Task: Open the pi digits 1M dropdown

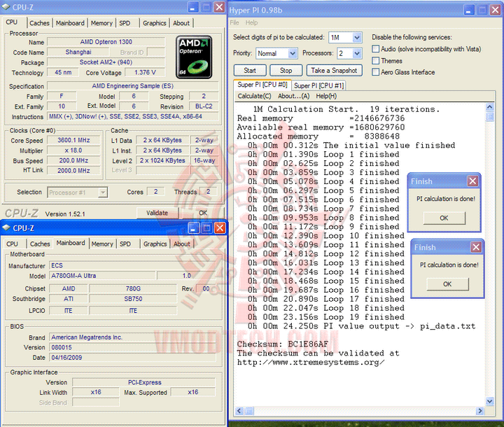Action: pos(357,38)
